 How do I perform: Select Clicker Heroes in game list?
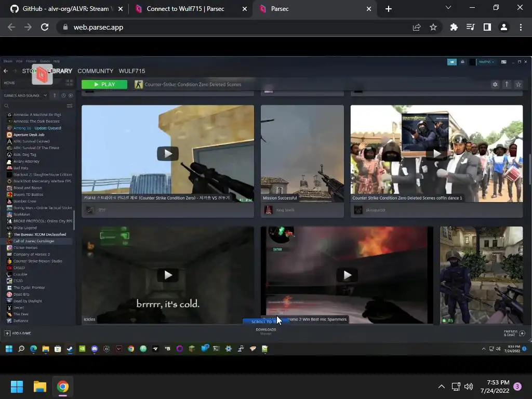click(x=25, y=248)
